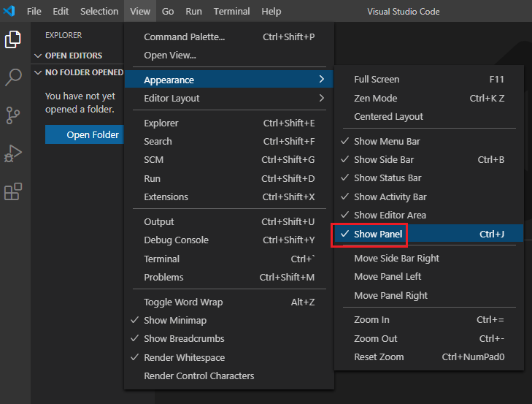Viewport: 532px width, 404px height.
Task: Open the Go menu
Action: tap(168, 11)
